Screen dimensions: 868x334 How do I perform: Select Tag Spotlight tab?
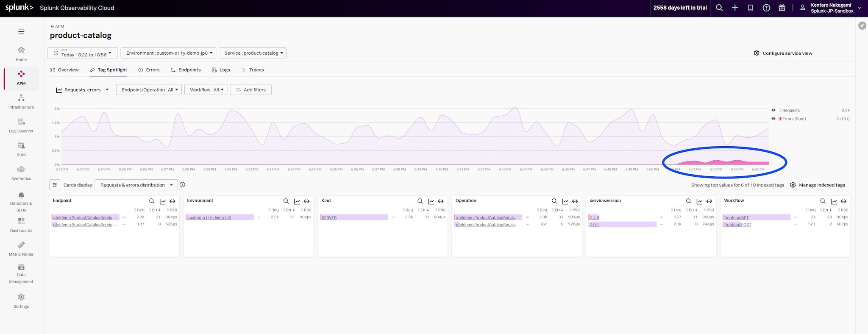point(108,70)
